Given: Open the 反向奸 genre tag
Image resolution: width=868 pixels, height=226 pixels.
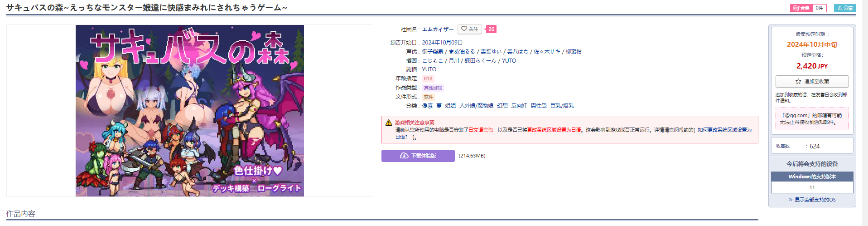Looking at the screenshot, I should coord(519,106).
